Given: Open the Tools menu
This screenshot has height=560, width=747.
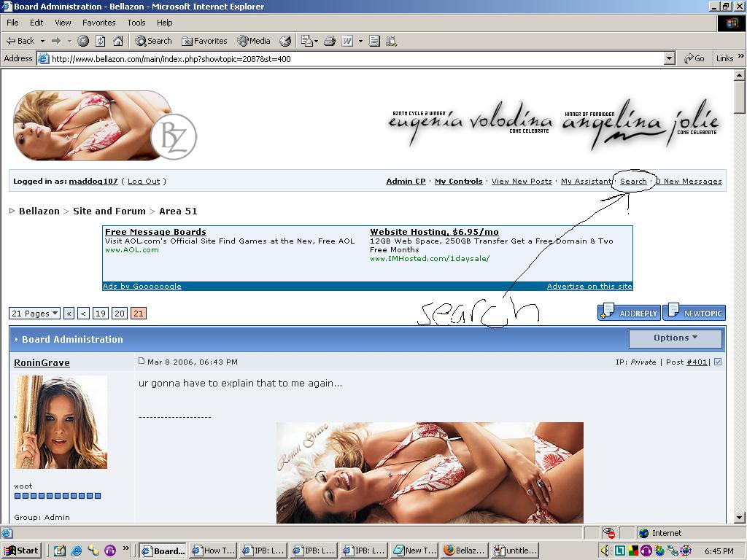Looking at the screenshot, I should point(136,23).
